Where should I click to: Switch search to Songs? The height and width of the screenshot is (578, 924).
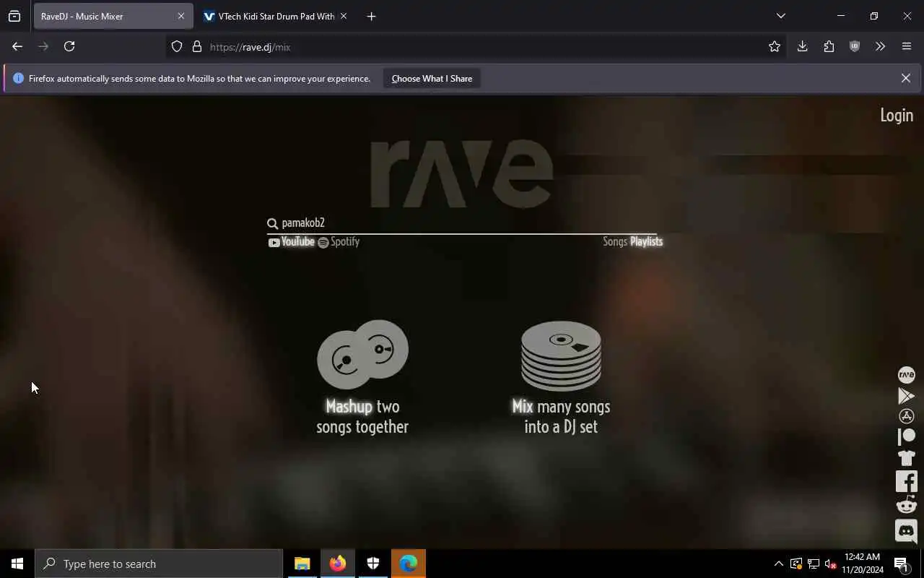pos(615,242)
